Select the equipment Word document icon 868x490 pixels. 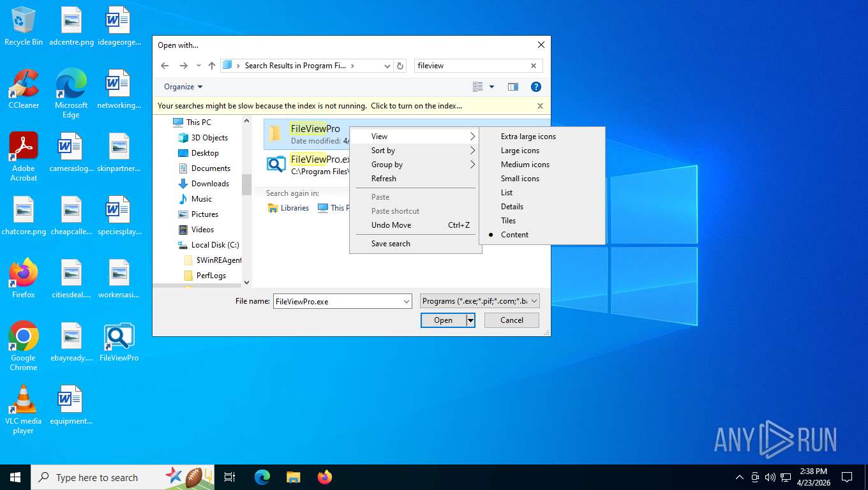tap(71, 405)
